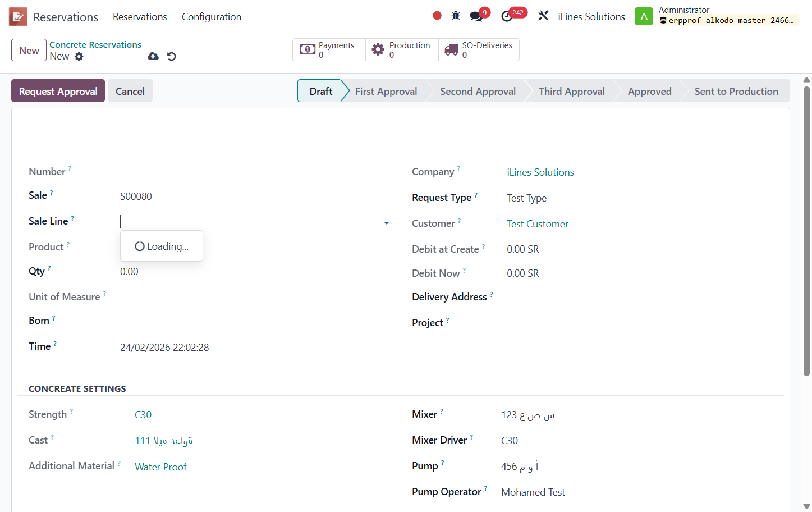Click the vertical scrollbar thumb
The height and width of the screenshot is (512, 812).
point(806,231)
